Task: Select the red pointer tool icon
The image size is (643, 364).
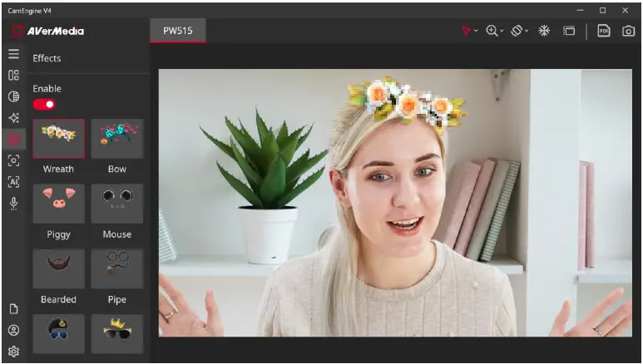Action: [467, 31]
